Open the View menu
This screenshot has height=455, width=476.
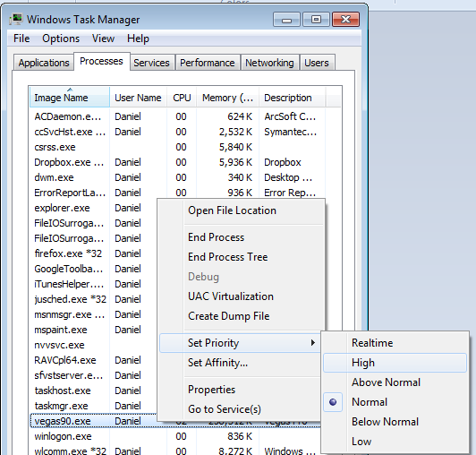[x=103, y=39]
